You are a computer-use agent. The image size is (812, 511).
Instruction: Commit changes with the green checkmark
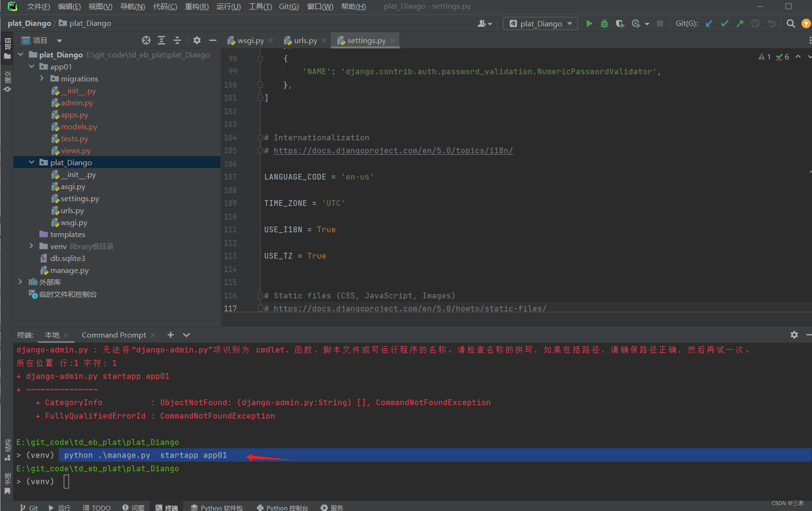coord(724,23)
